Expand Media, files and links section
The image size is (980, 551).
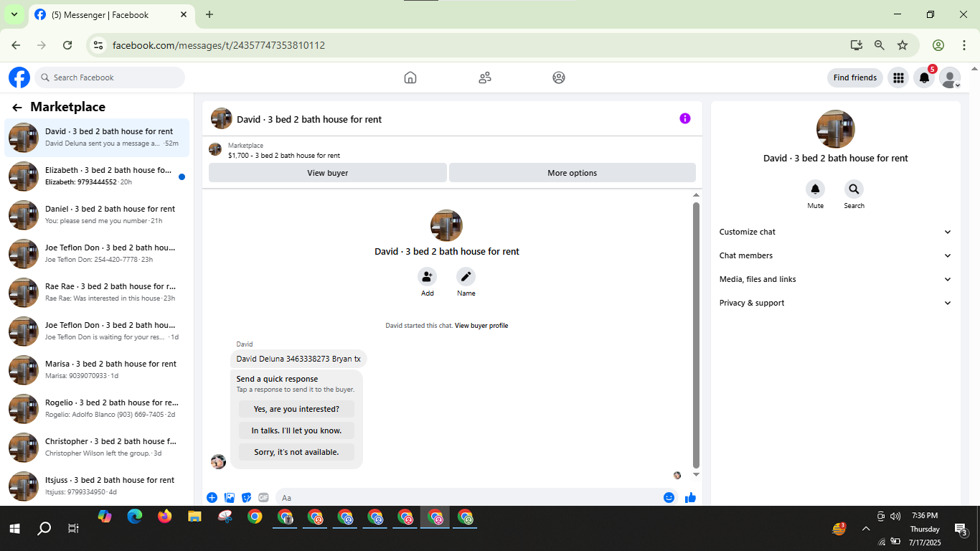click(x=835, y=279)
